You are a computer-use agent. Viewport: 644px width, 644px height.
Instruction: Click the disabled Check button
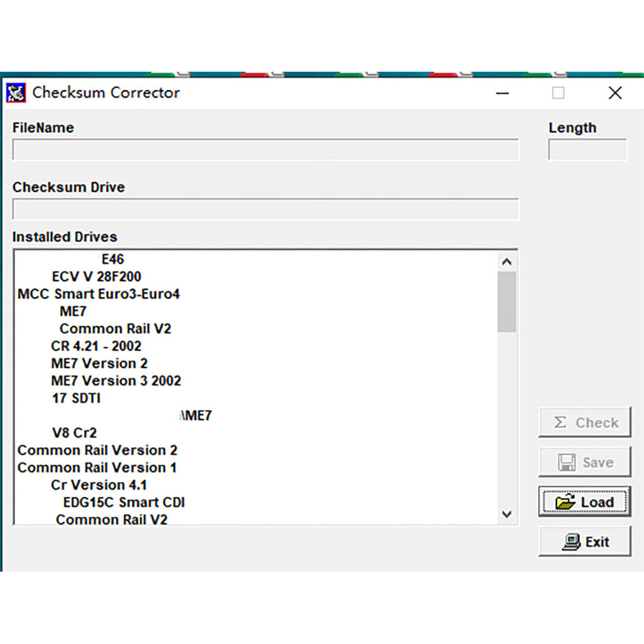585,422
